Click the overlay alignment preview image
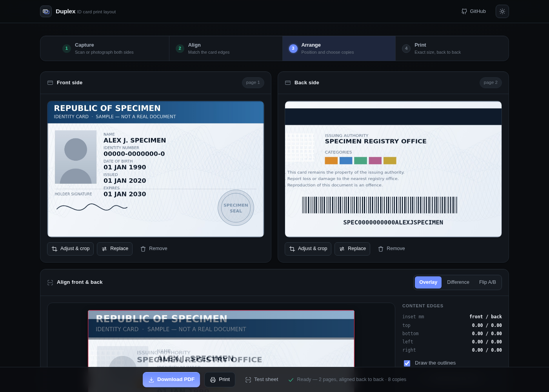This screenshot has width=549, height=392. pos(221,339)
